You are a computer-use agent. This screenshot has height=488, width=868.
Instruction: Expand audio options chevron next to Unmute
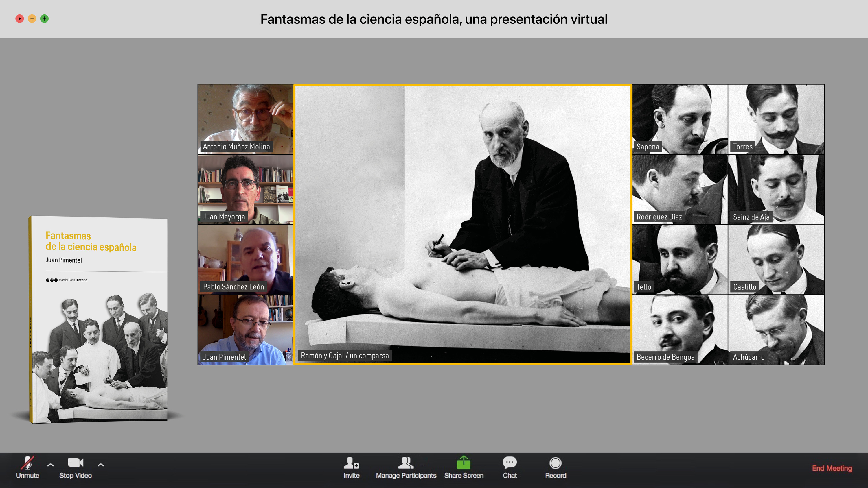51,465
